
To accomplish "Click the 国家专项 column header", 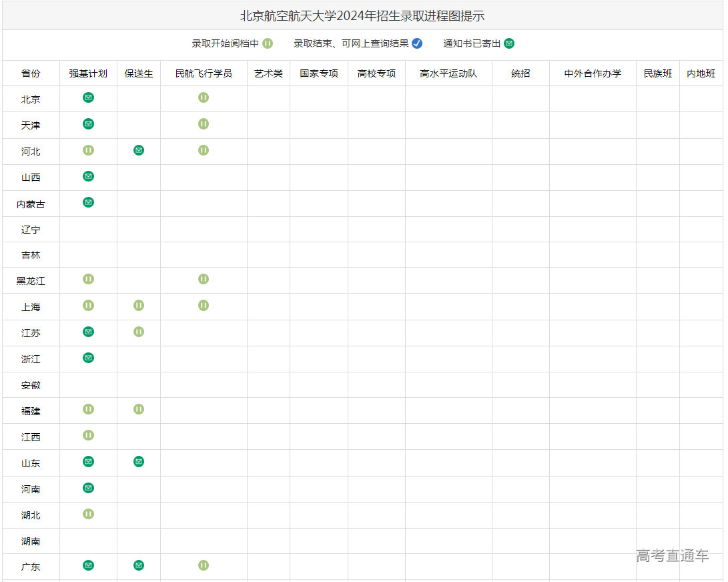I will (x=319, y=73).
